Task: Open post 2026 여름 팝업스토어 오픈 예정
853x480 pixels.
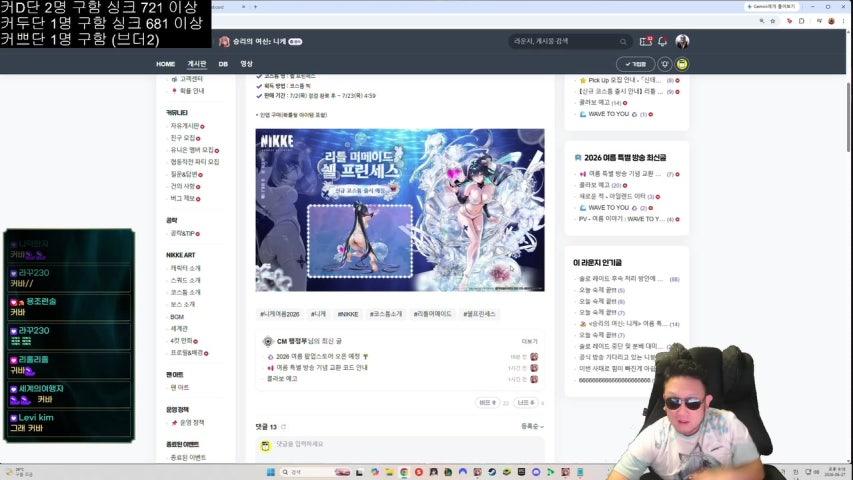Action: point(318,356)
